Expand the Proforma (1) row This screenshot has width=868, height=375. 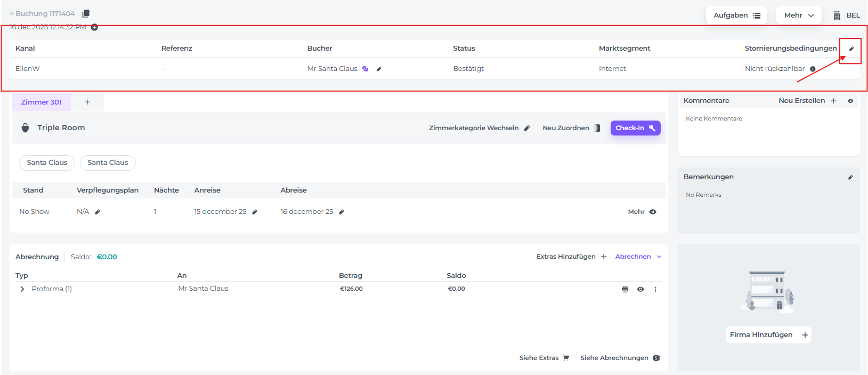point(22,289)
